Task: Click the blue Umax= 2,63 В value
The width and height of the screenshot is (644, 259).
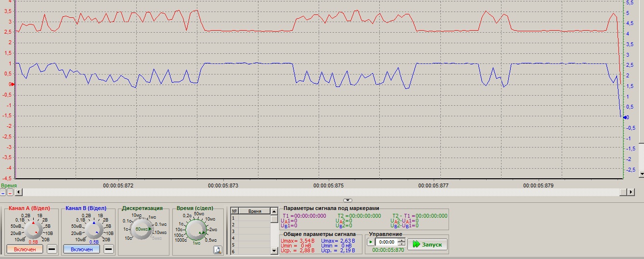Action: (338, 240)
